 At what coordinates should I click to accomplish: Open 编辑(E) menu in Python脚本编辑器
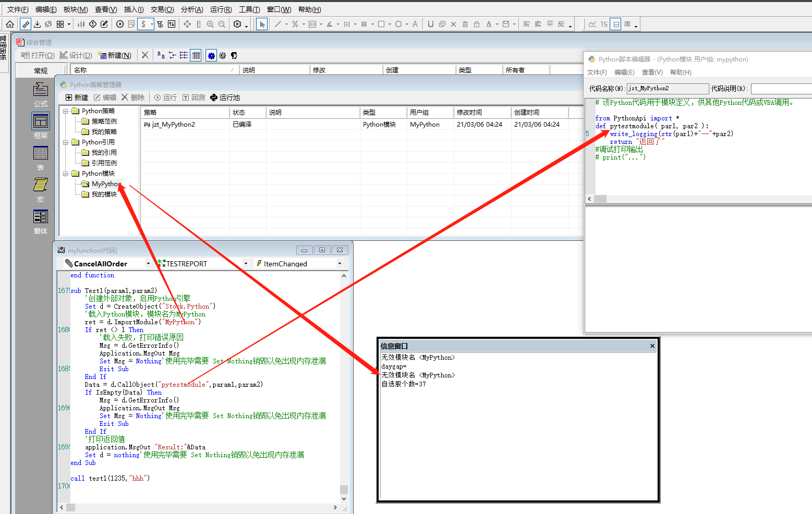624,72
